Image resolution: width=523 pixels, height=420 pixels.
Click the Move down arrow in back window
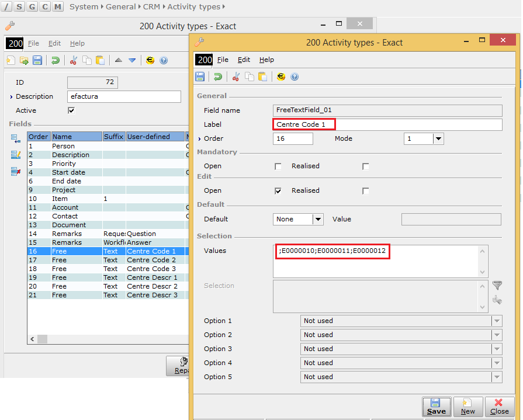pos(132,60)
